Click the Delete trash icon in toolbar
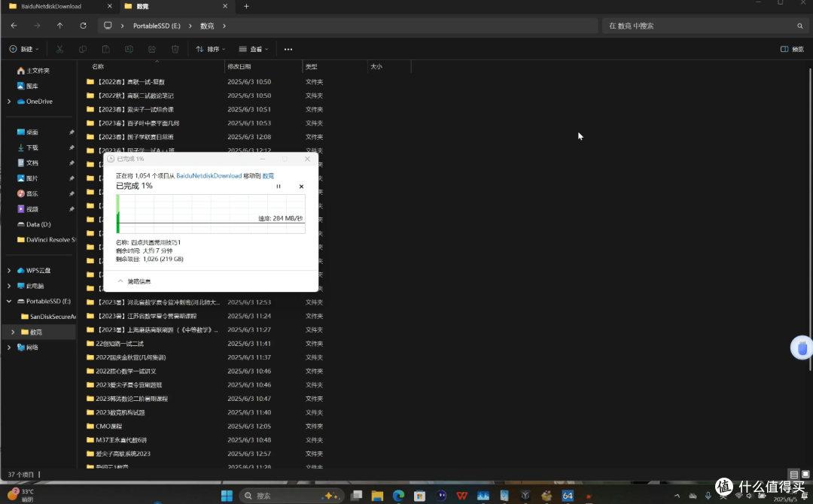813x504 pixels. click(x=175, y=49)
